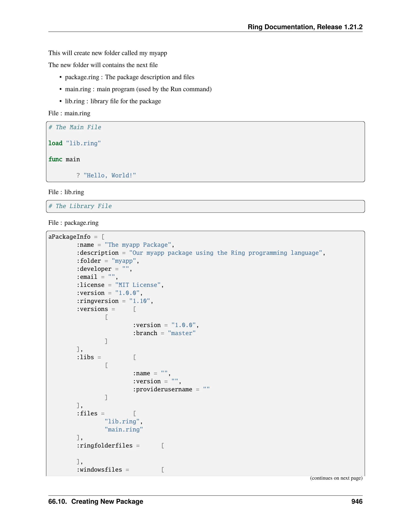Click the aPackageInfo variable name
This screenshot has width=411, height=532.
click(x=69, y=237)
